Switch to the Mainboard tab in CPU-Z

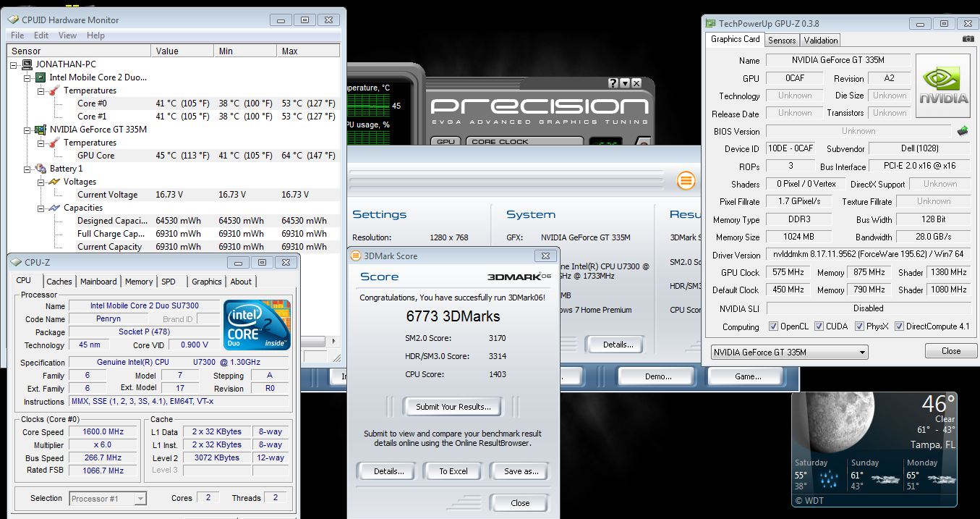pyautogui.click(x=98, y=282)
